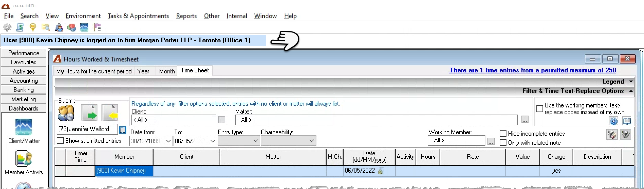Viewport: 644px width, 189px height.
Task: Tick Hide incomplete entries checkbox
Action: [x=503, y=133]
